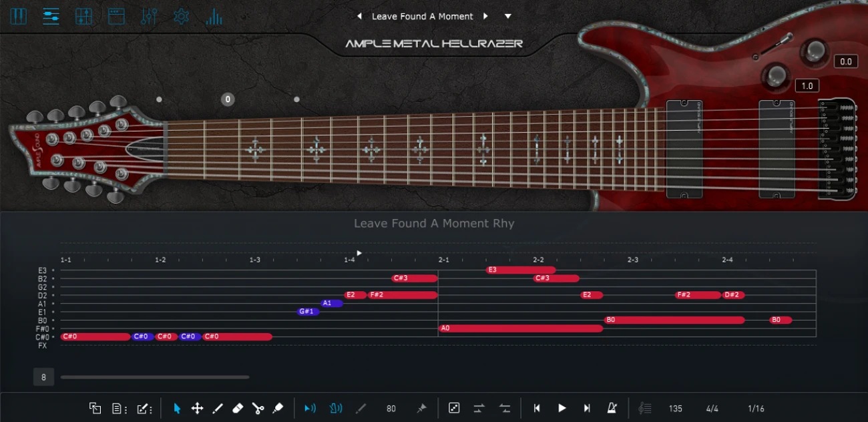Open the document file menu icon
Screen dimensions: 868x422
[x=119, y=408]
